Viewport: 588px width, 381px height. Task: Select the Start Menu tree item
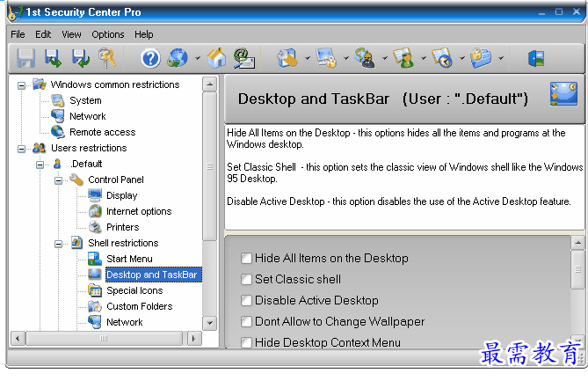(129, 259)
